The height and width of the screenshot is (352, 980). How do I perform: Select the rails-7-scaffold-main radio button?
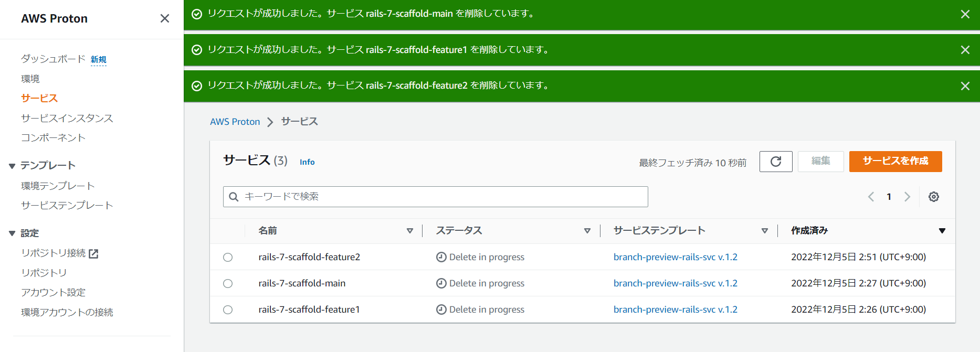click(228, 283)
